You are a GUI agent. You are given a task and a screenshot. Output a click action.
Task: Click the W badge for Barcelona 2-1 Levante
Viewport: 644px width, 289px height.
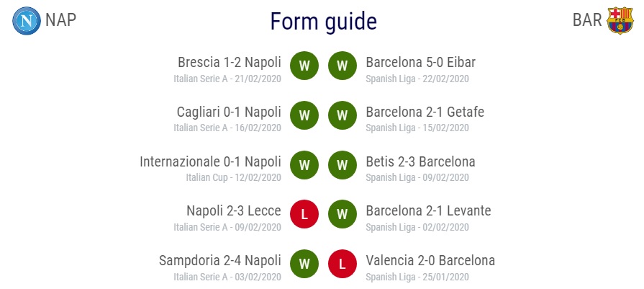pyautogui.click(x=342, y=214)
